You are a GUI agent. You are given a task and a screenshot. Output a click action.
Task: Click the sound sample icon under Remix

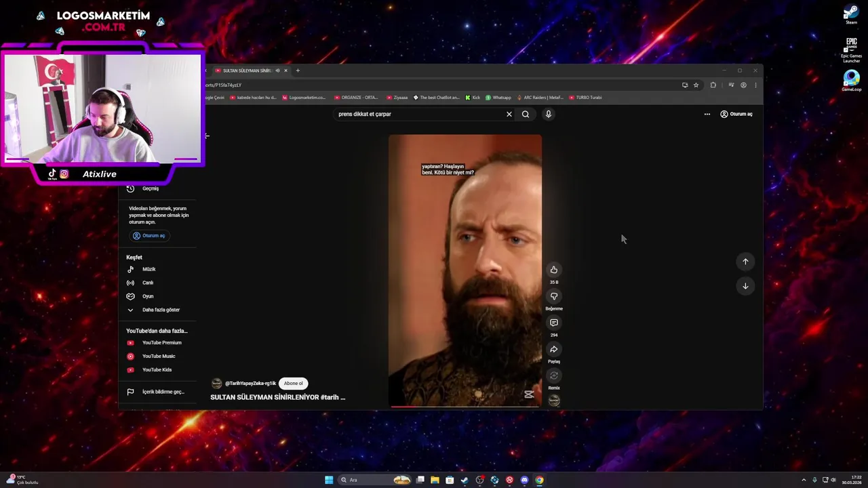[x=554, y=401]
